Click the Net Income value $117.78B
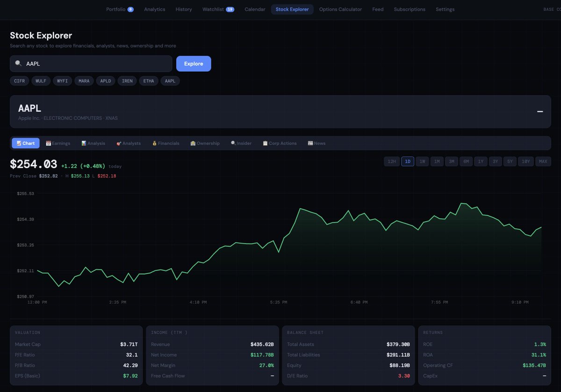Image resolution: width=561 pixels, height=392 pixels. (262, 355)
